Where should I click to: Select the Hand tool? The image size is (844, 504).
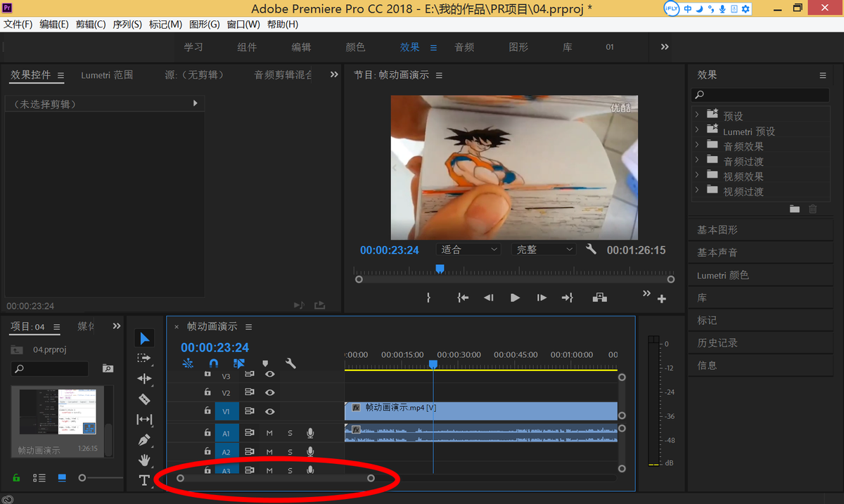coord(144,460)
